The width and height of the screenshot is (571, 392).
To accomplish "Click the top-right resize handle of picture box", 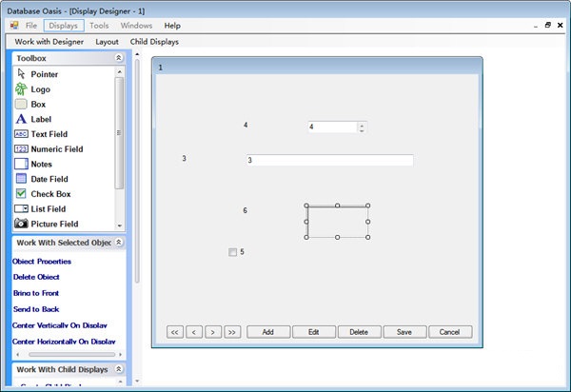I will [367, 206].
